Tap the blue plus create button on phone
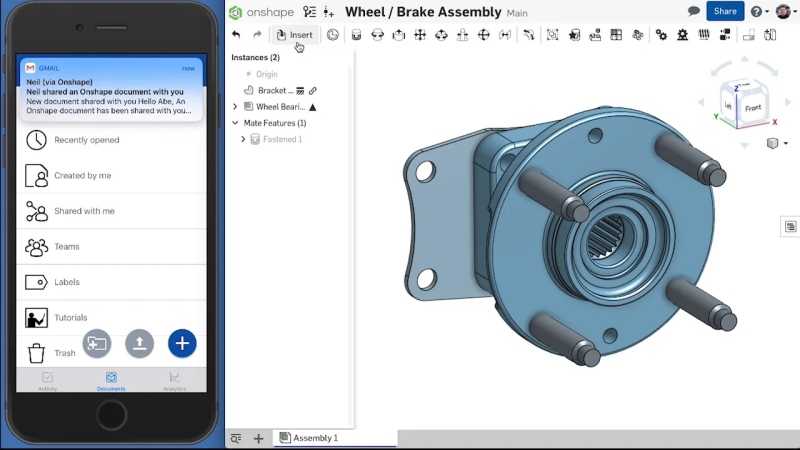 point(182,343)
